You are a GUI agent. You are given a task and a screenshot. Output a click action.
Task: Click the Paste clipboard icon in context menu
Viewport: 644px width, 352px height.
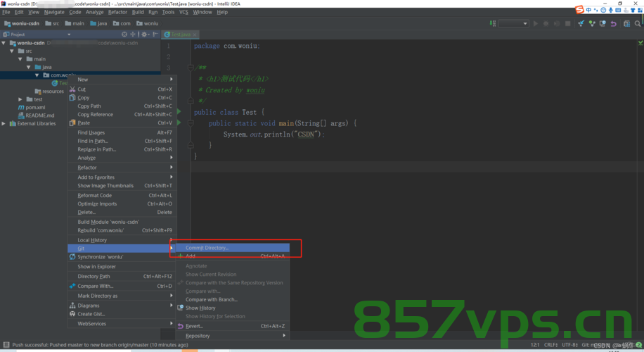pyautogui.click(x=72, y=122)
